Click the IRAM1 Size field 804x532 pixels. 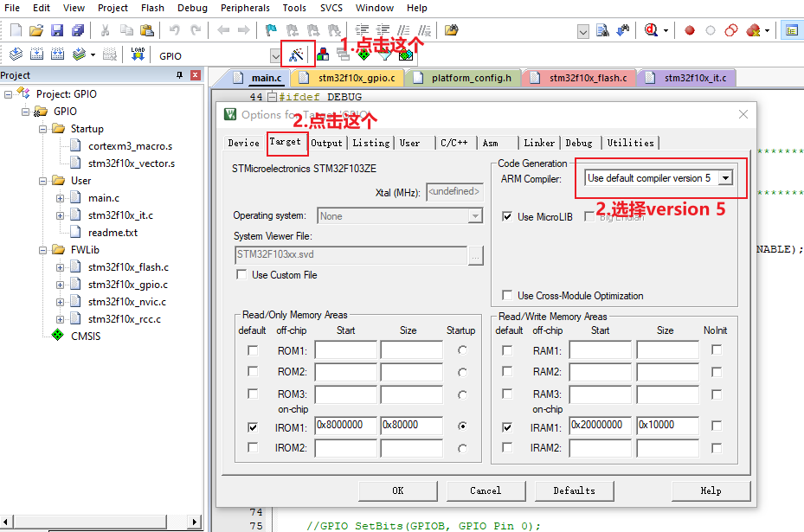click(667, 425)
